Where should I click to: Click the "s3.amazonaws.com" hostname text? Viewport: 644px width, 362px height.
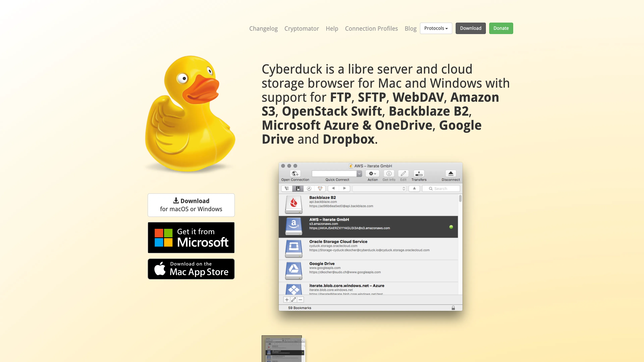(324, 224)
